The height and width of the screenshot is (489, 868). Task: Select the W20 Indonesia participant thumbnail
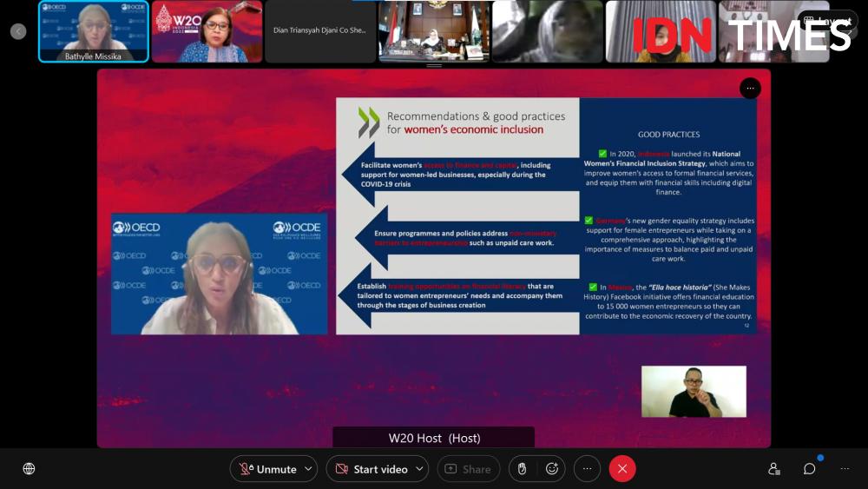(x=207, y=31)
